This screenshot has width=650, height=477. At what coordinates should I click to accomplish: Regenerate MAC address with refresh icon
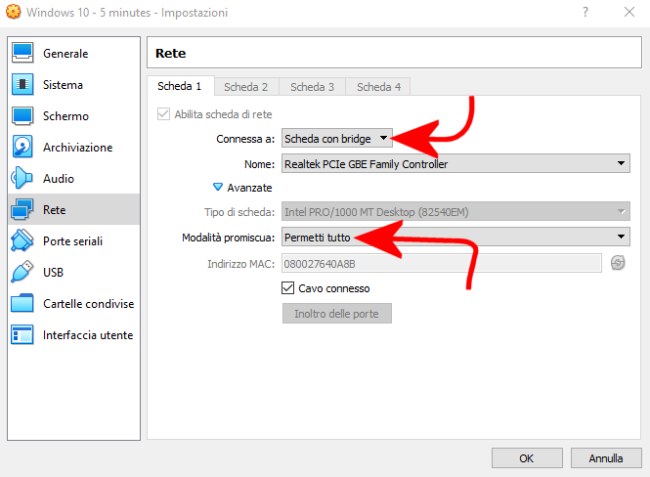tap(618, 263)
